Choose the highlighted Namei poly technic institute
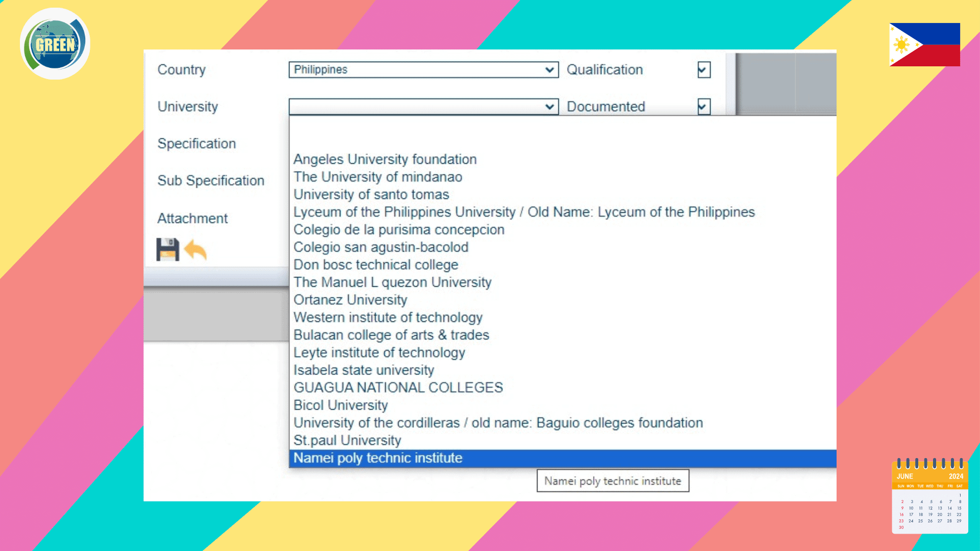The width and height of the screenshot is (980, 551). click(378, 458)
